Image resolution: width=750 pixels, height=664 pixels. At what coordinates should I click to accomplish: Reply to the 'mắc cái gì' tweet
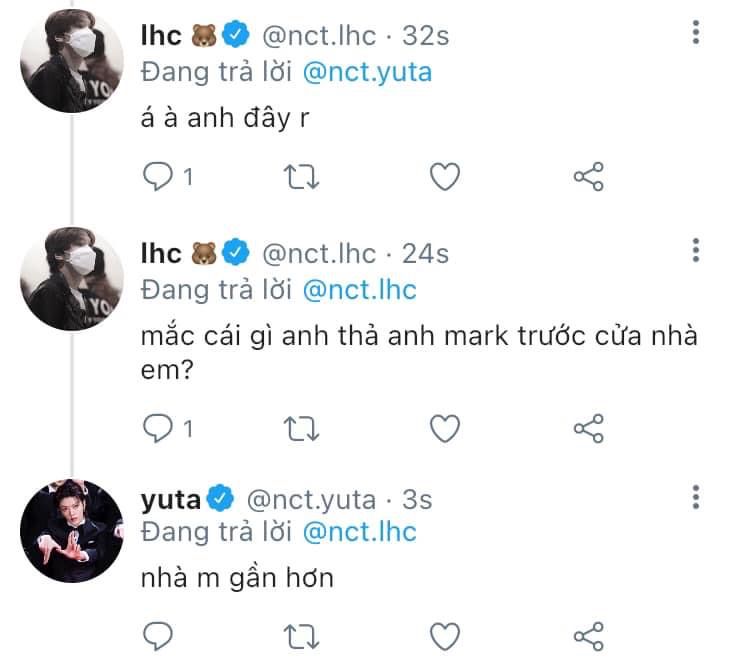pos(158,428)
